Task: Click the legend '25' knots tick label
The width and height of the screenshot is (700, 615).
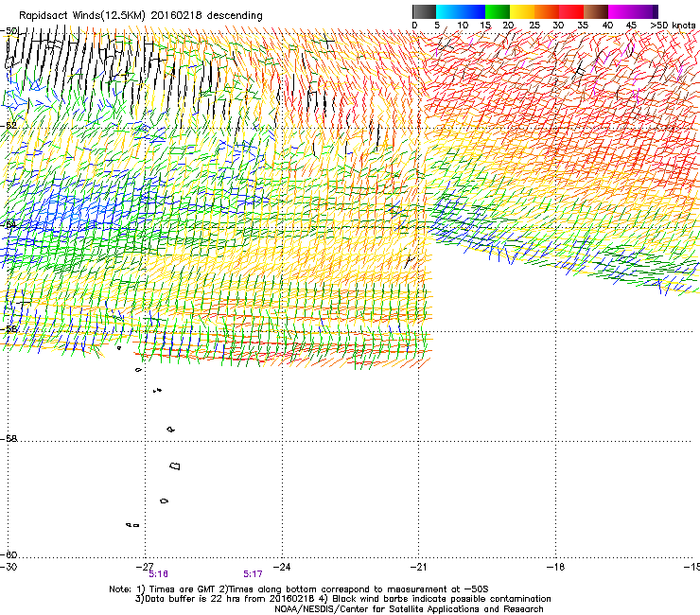Action: (x=534, y=26)
